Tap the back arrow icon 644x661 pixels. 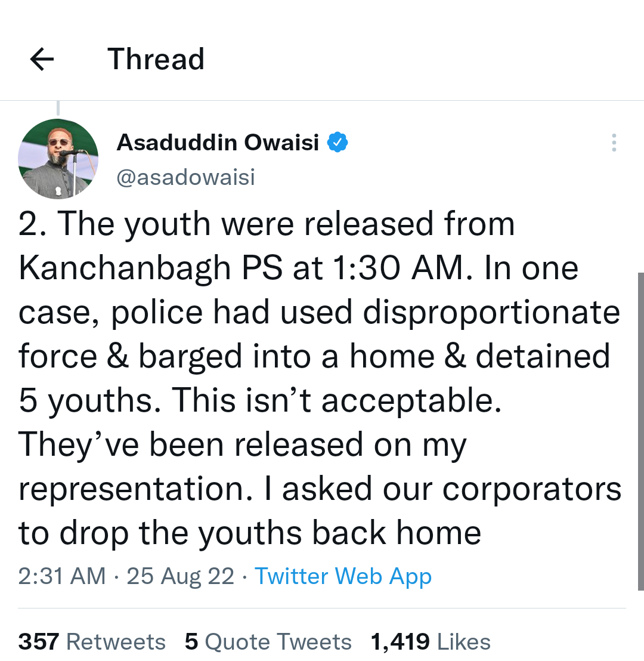[42, 59]
